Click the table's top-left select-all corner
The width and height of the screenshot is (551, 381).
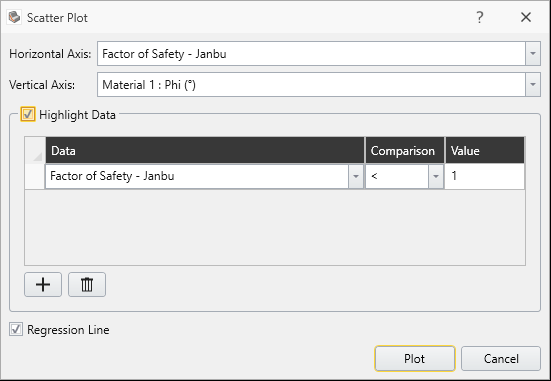coord(35,150)
